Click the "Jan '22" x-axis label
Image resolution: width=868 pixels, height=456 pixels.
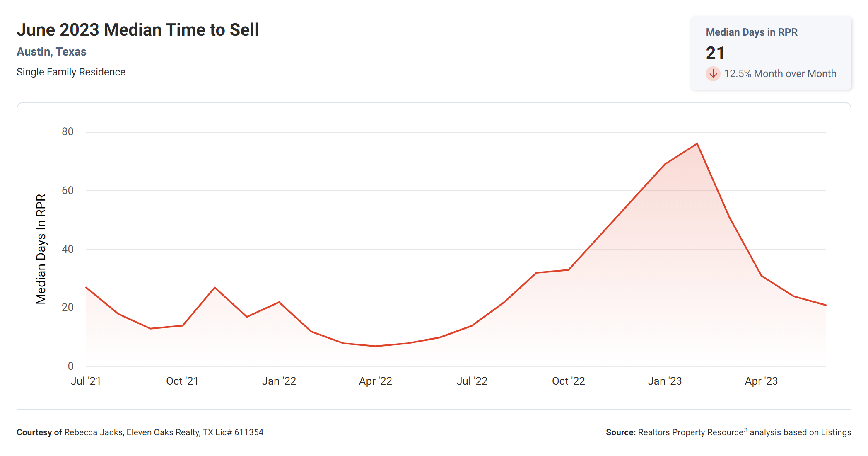click(x=279, y=381)
